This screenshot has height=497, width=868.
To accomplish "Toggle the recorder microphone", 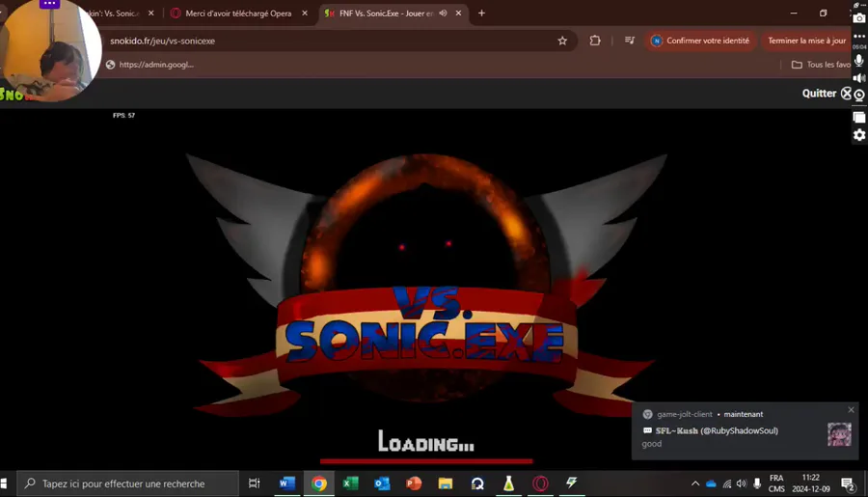I will tap(859, 61).
